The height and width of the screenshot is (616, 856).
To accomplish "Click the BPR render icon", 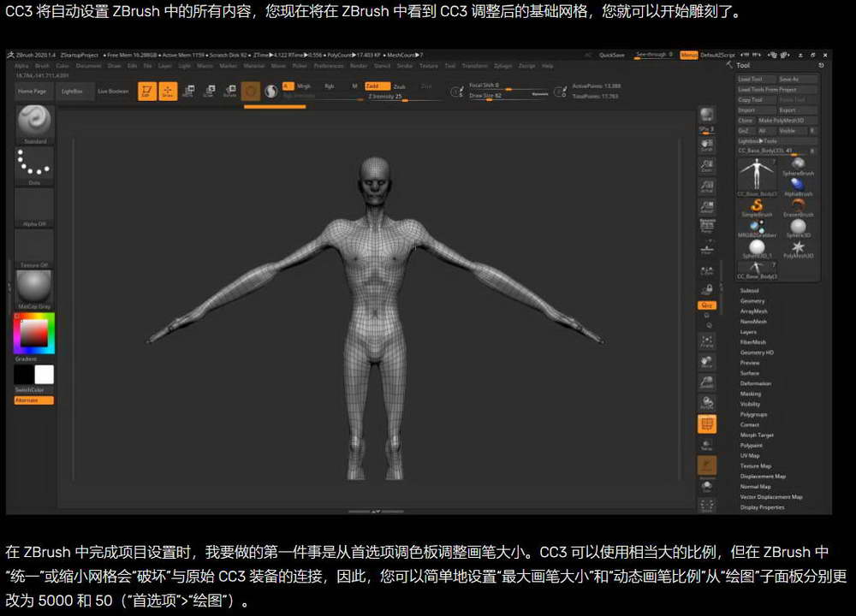I will pyautogui.click(x=707, y=114).
